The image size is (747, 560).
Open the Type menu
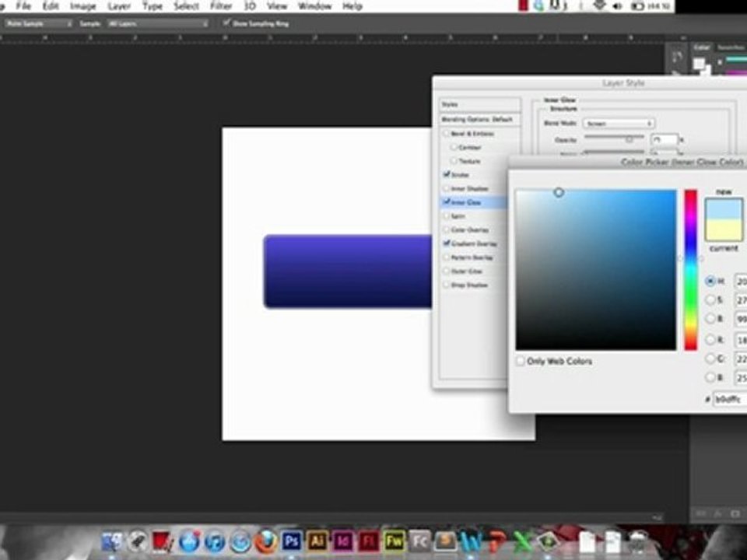[x=153, y=6]
